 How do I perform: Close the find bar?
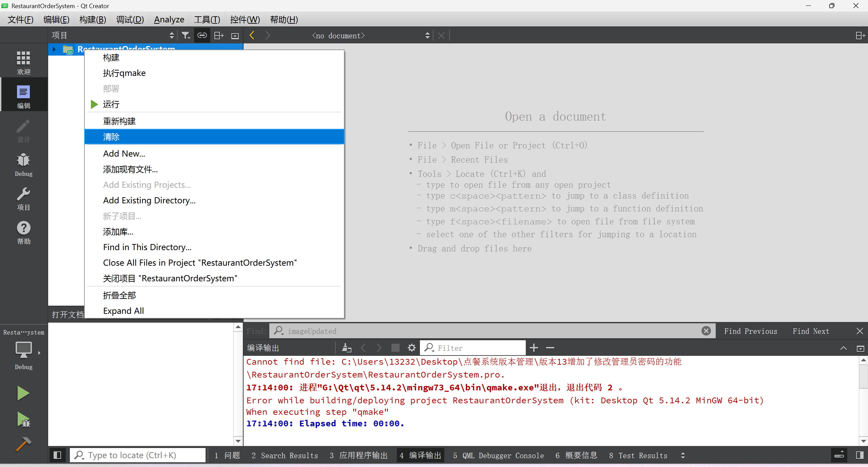[x=860, y=331]
